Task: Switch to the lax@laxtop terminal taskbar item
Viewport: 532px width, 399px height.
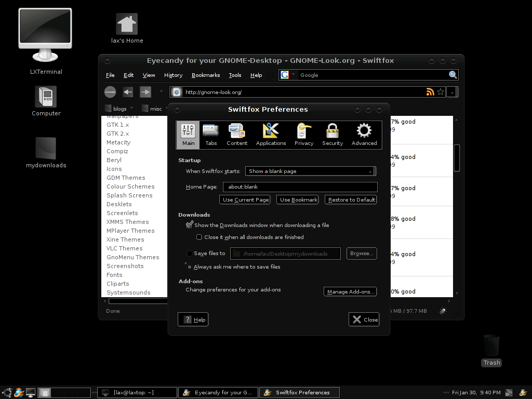Action: [x=137, y=393]
